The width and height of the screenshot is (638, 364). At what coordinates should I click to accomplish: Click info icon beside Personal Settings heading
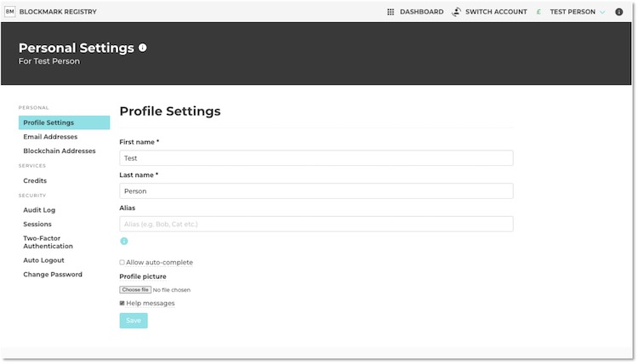pos(143,48)
